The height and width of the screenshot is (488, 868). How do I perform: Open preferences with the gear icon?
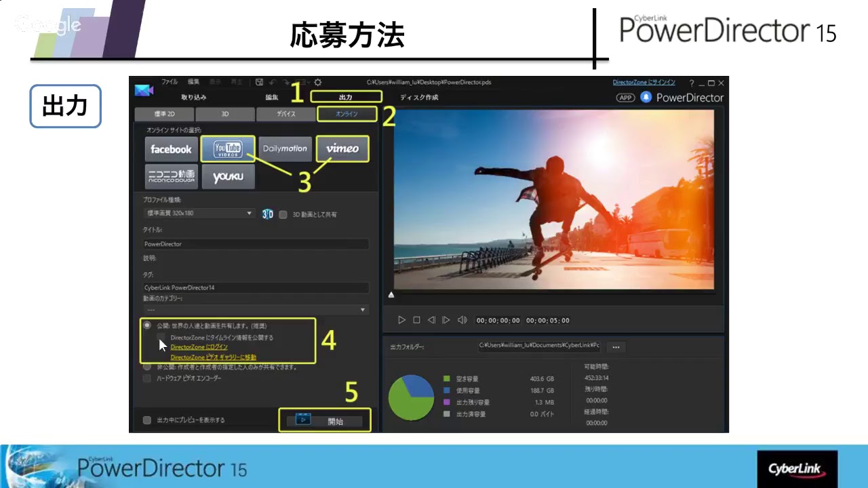click(318, 82)
